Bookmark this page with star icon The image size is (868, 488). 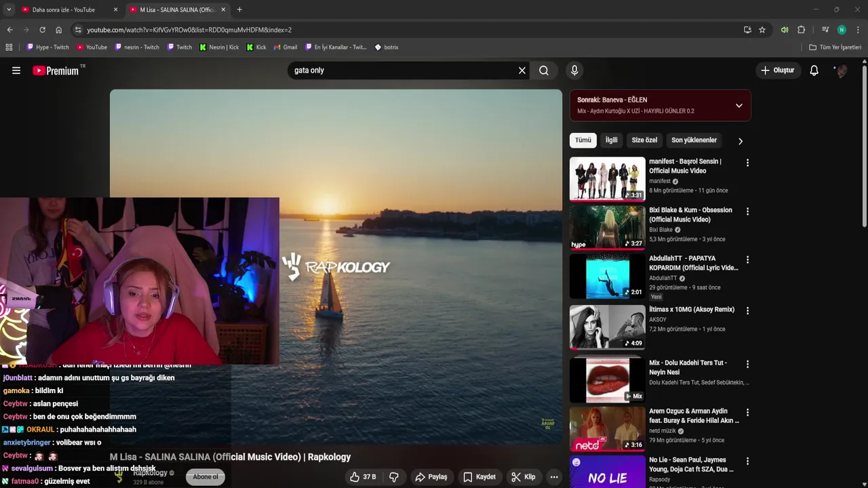[762, 30]
